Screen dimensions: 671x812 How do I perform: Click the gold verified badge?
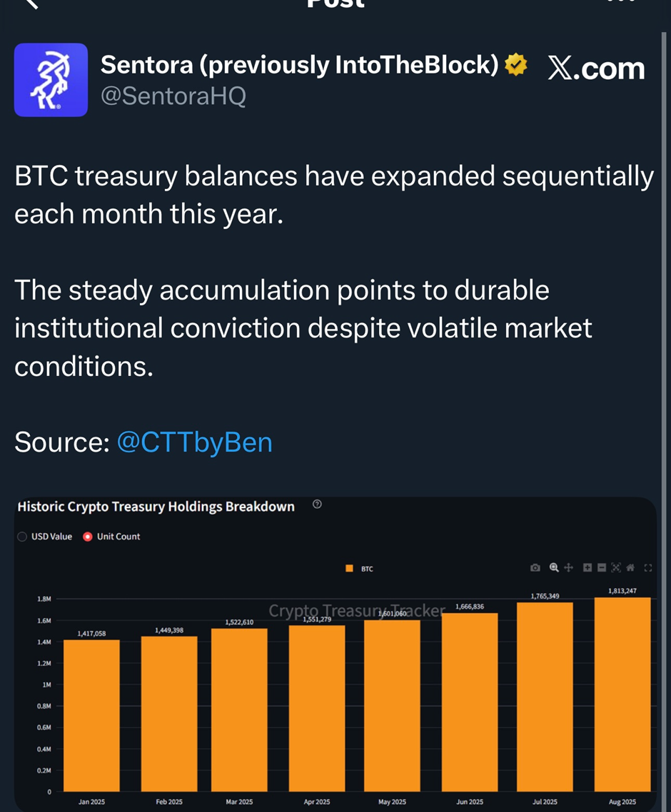click(x=515, y=66)
